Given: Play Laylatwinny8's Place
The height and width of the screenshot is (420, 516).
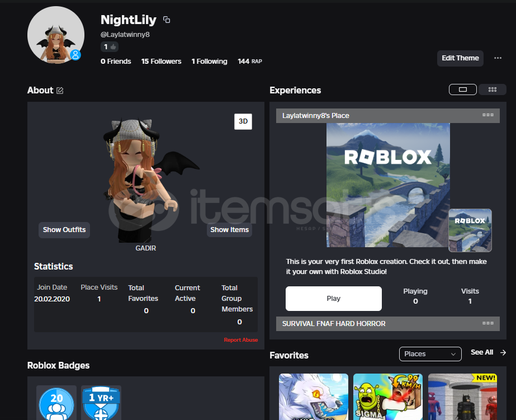Looking at the screenshot, I should 333,299.
